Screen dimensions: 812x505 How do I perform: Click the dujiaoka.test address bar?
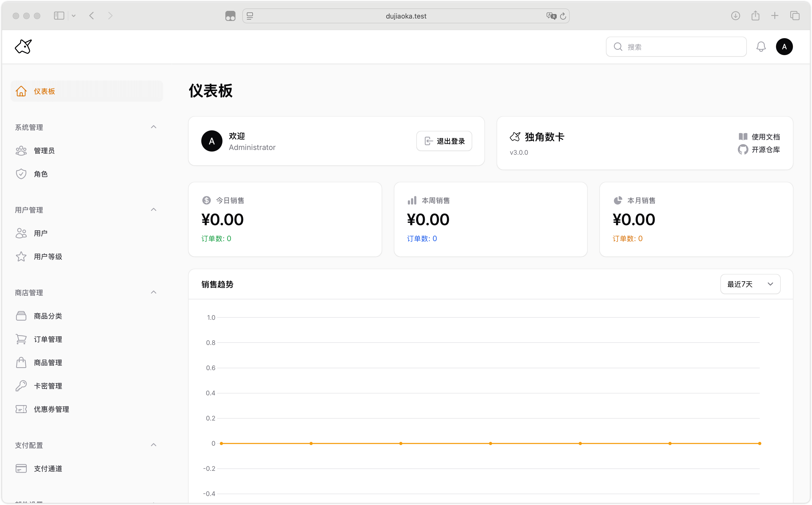pos(406,16)
